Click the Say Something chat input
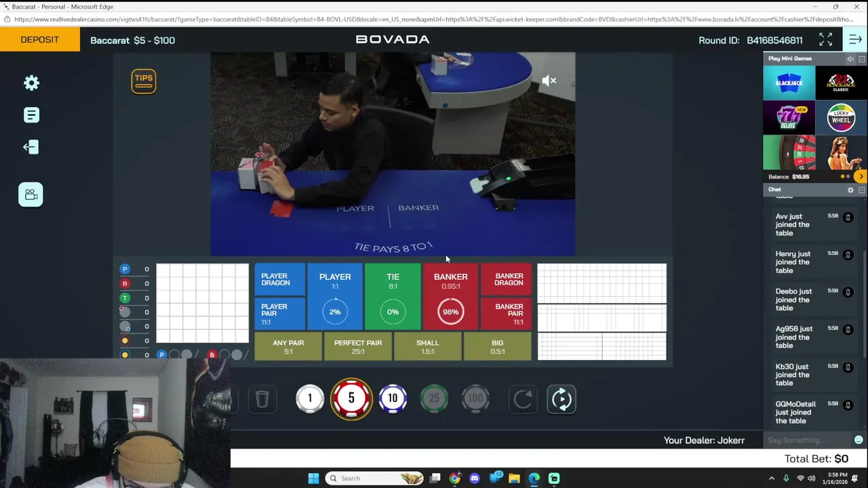Viewport: 868px width, 488px height. 807,441
